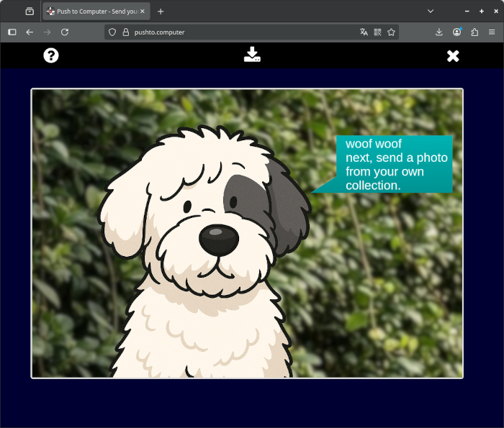Open Firefox account menu

[x=456, y=32]
